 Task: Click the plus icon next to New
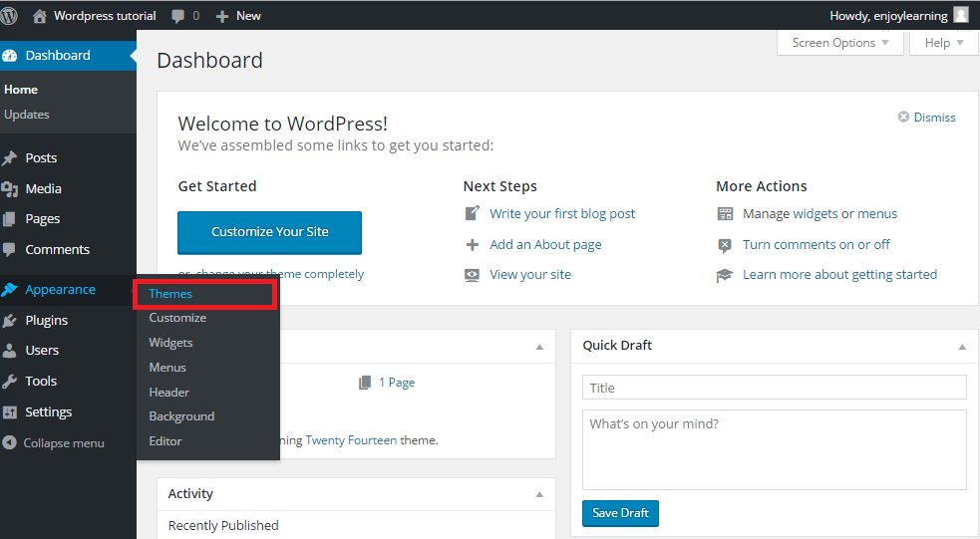point(222,17)
